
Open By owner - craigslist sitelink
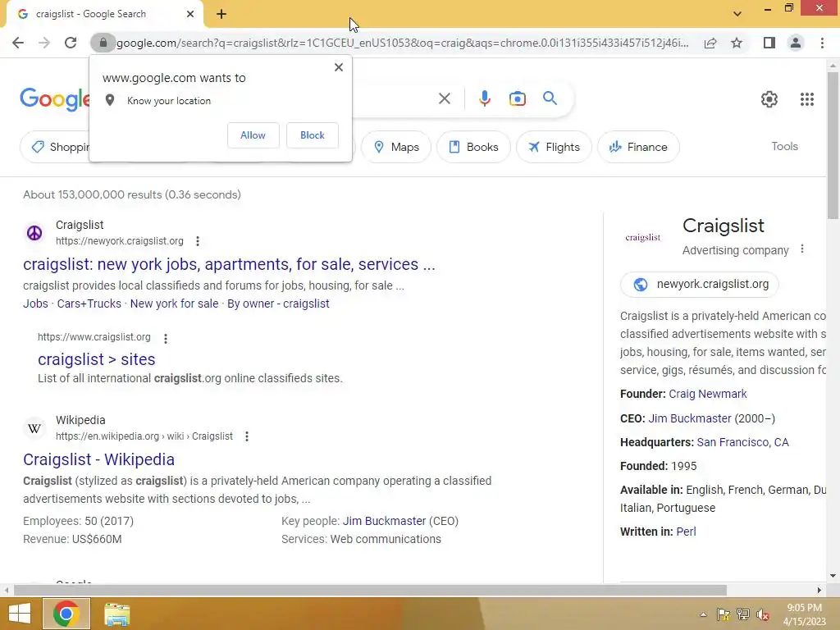(278, 304)
